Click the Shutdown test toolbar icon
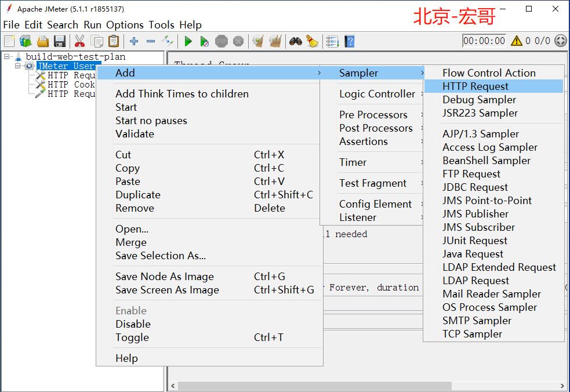 click(x=238, y=41)
